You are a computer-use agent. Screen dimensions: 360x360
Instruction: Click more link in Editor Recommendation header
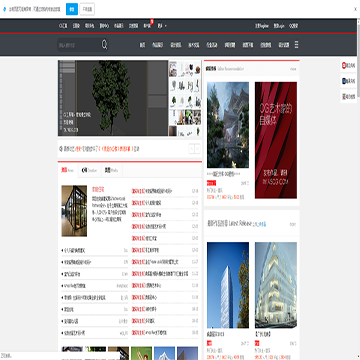(x=293, y=69)
